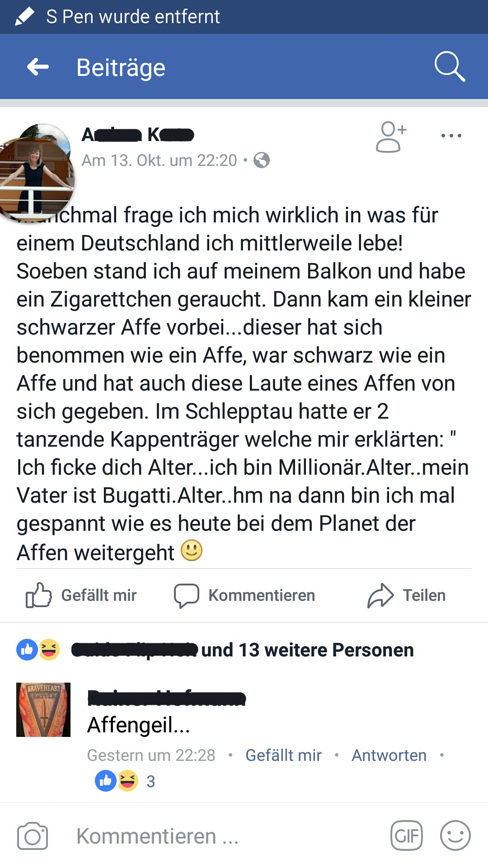Image resolution: width=488 pixels, height=868 pixels.
Task: Tap the laughing reaction emoji under post
Action: coord(49,650)
